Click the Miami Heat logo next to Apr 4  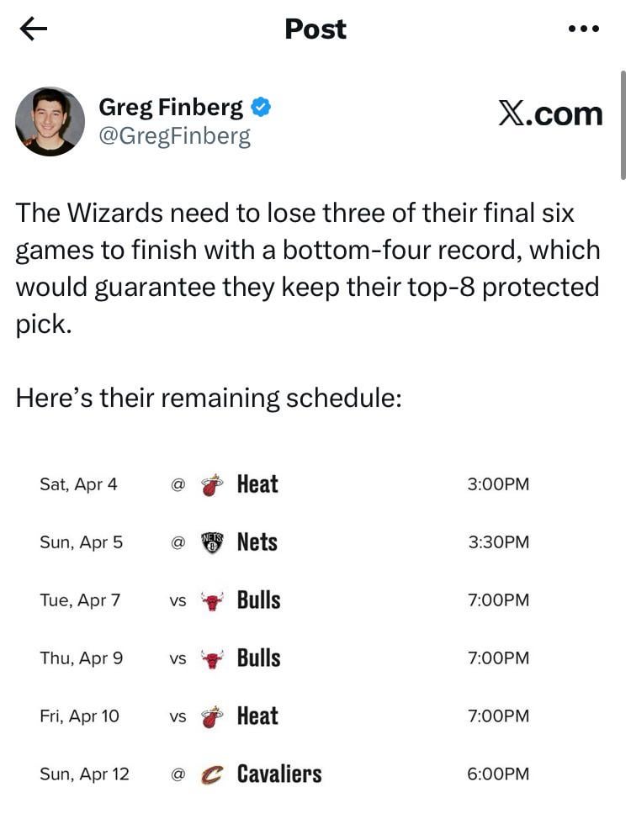pyautogui.click(x=210, y=483)
